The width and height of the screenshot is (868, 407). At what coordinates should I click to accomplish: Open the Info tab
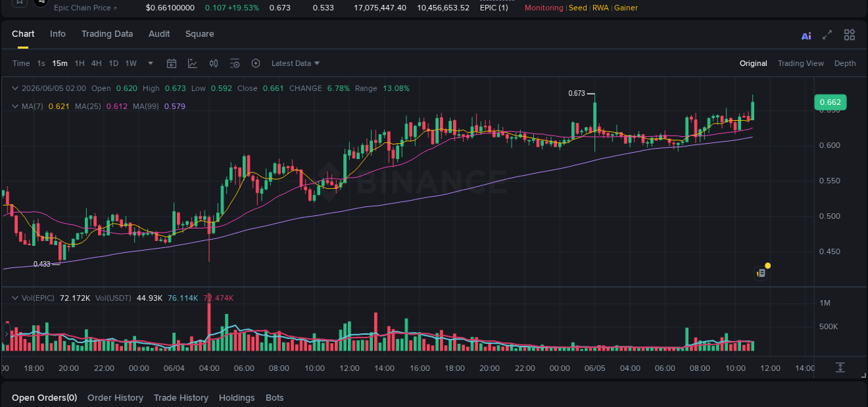58,34
